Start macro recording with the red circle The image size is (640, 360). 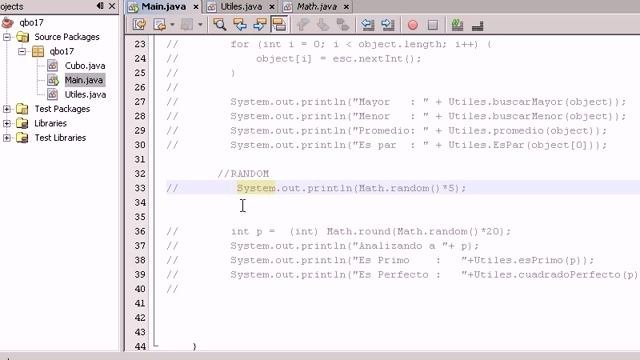click(x=413, y=25)
